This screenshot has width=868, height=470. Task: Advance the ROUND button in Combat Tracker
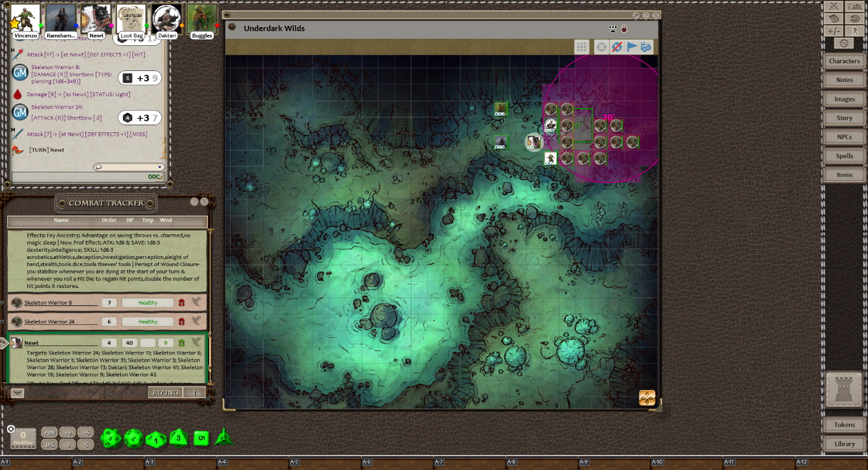tap(165, 393)
